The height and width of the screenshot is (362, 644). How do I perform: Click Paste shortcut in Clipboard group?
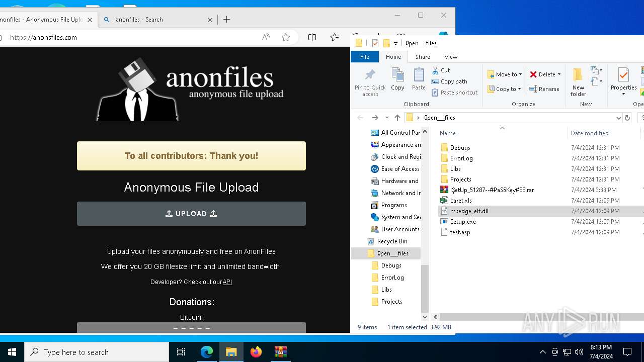pos(455,93)
